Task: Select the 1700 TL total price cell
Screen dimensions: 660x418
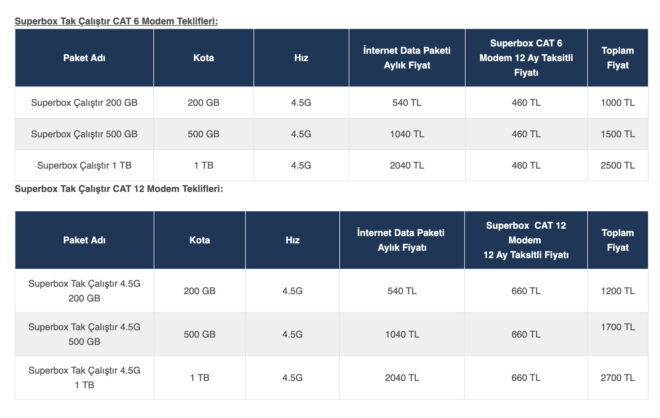Action: (617, 326)
